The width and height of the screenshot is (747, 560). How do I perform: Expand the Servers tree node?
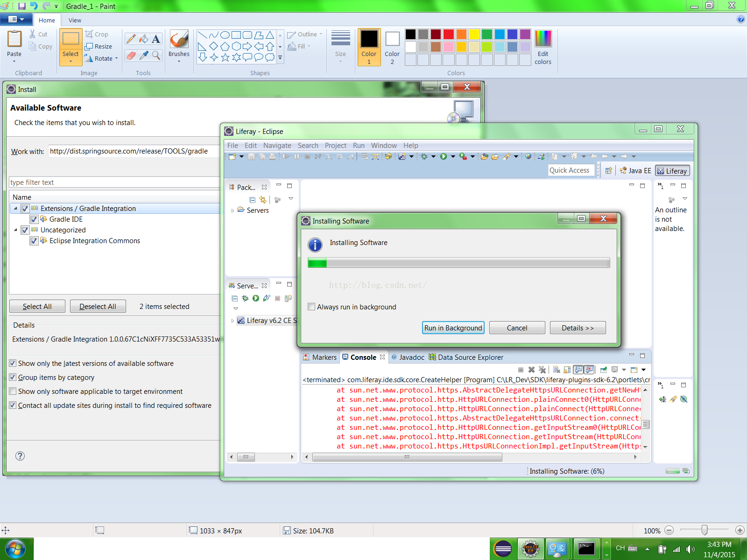click(233, 210)
